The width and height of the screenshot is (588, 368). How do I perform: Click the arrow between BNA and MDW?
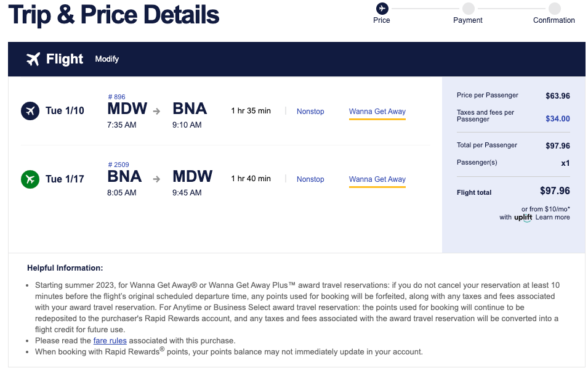(x=157, y=179)
